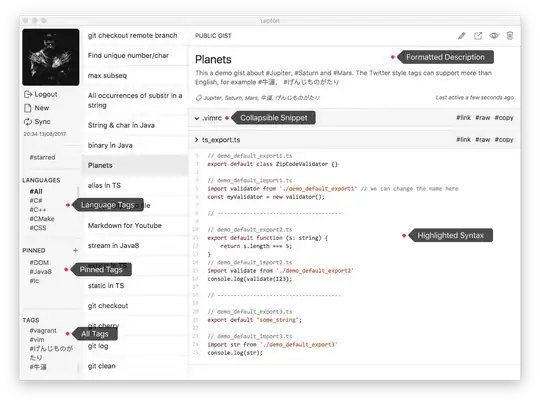Add a pinned tag with plus icon
The image size is (540, 403).
75,250
